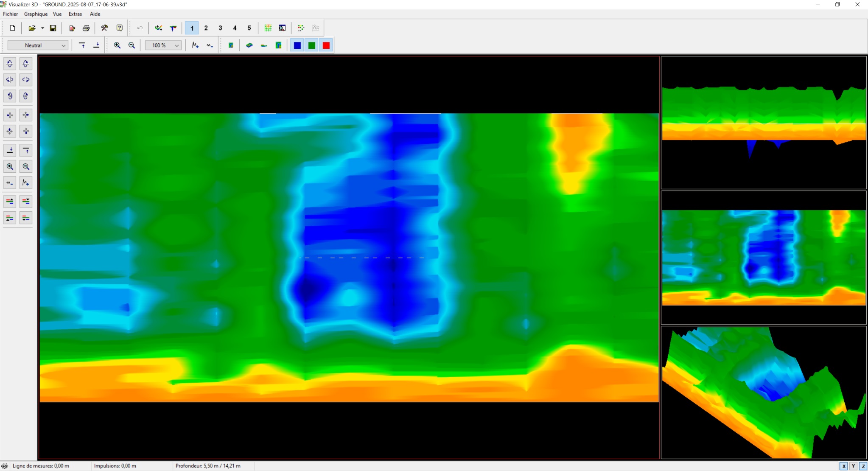The width and height of the screenshot is (868, 471).
Task: Open settings with hammer tools icon
Action: point(104,28)
